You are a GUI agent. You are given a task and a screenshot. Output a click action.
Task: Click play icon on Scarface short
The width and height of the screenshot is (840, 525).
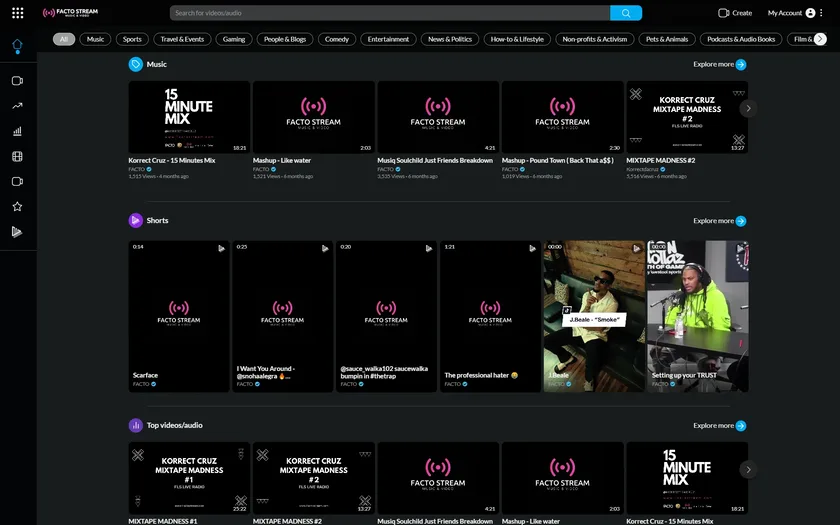click(221, 248)
